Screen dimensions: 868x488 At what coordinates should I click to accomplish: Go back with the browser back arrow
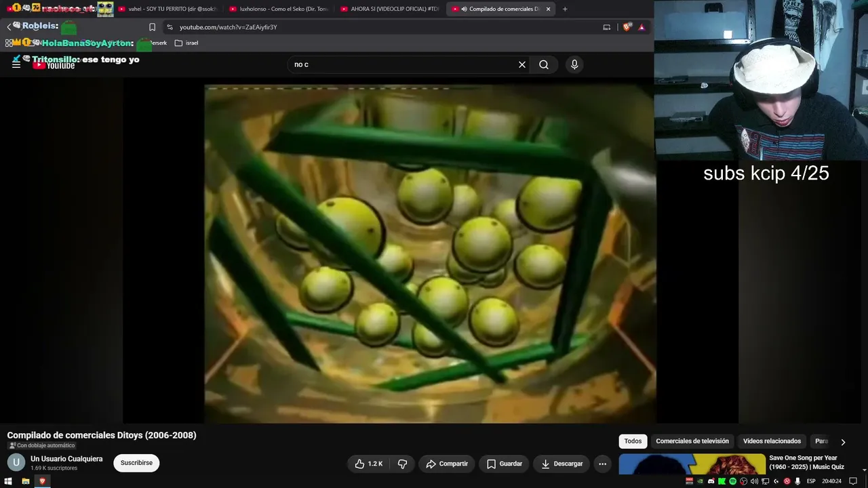pos(9,27)
